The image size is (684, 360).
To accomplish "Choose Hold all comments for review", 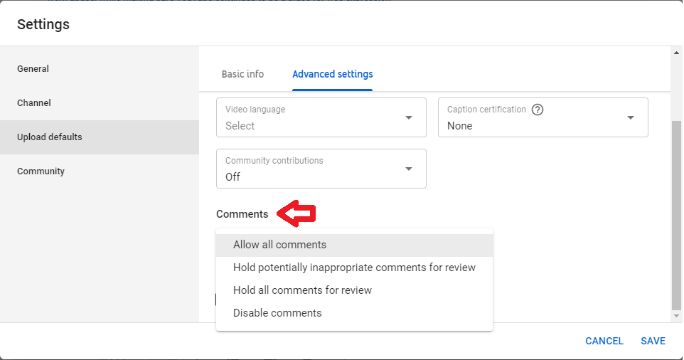I will [x=354, y=290].
